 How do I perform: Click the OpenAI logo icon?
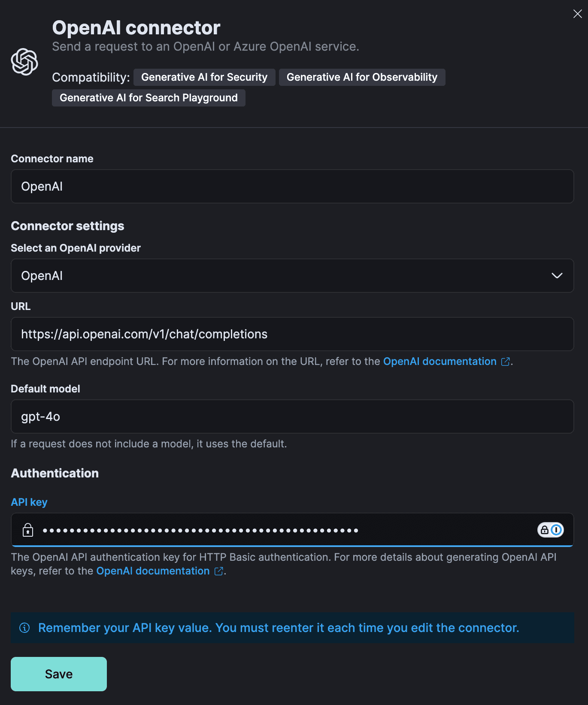pyautogui.click(x=24, y=62)
